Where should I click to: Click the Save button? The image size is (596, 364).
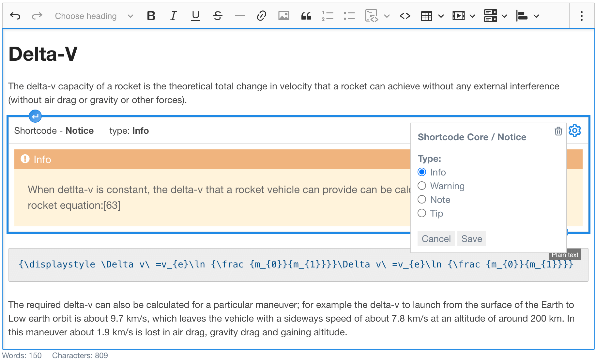pos(472,239)
